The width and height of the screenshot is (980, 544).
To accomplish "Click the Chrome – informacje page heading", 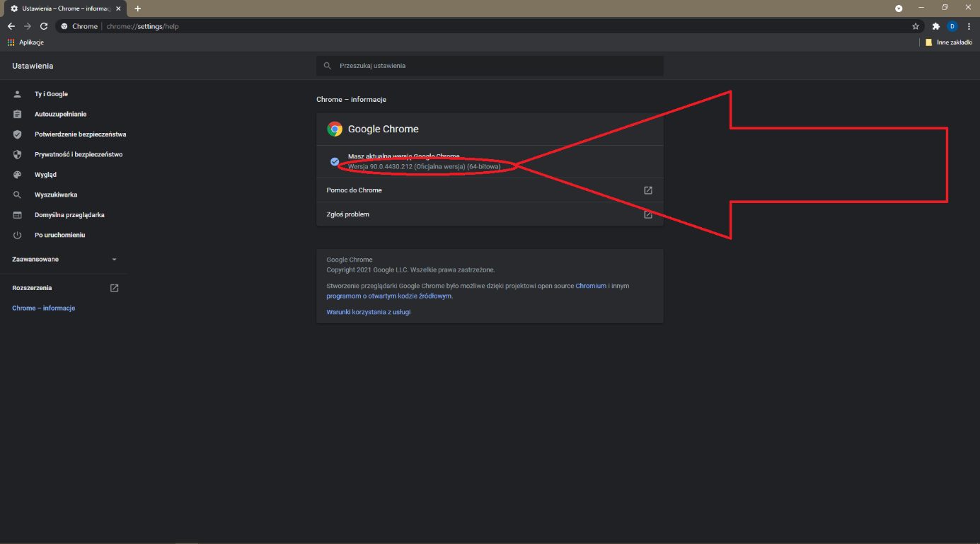I will pos(351,100).
